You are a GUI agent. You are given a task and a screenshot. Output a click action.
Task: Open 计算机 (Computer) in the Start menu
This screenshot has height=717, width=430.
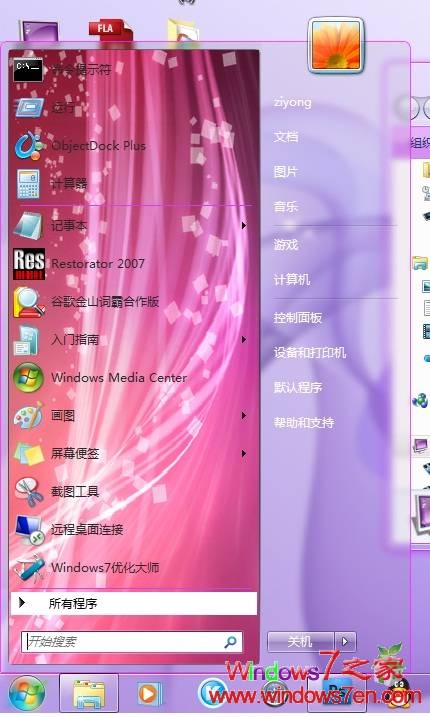point(292,279)
